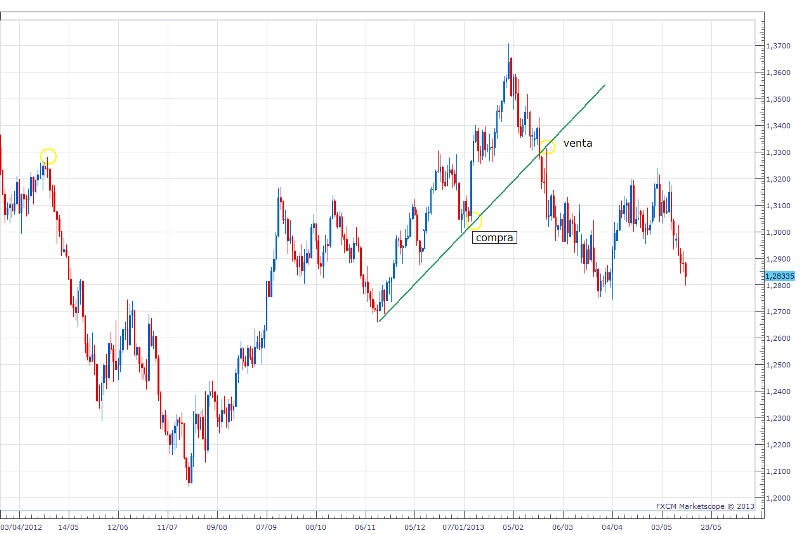Click the yellow circle above the compra label
The height and width of the screenshot is (534, 800).
click(x=474, y=220)
